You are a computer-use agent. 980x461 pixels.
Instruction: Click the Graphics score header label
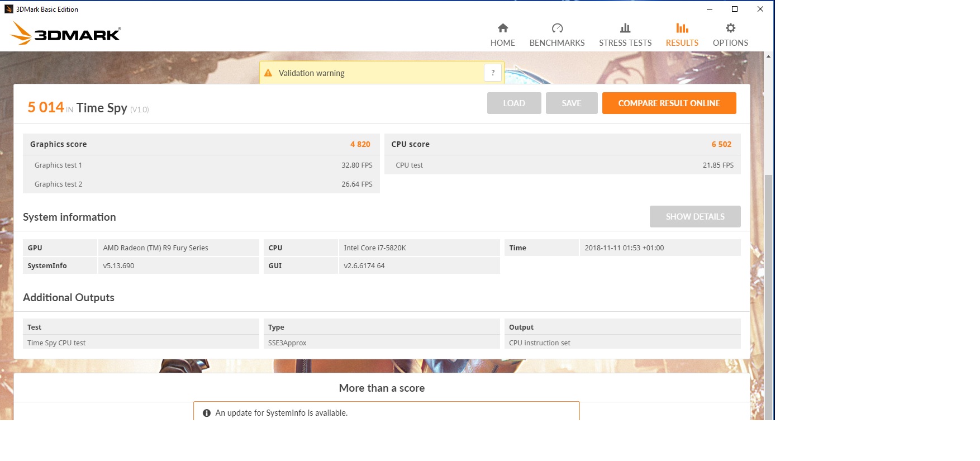tap(59, 144)
